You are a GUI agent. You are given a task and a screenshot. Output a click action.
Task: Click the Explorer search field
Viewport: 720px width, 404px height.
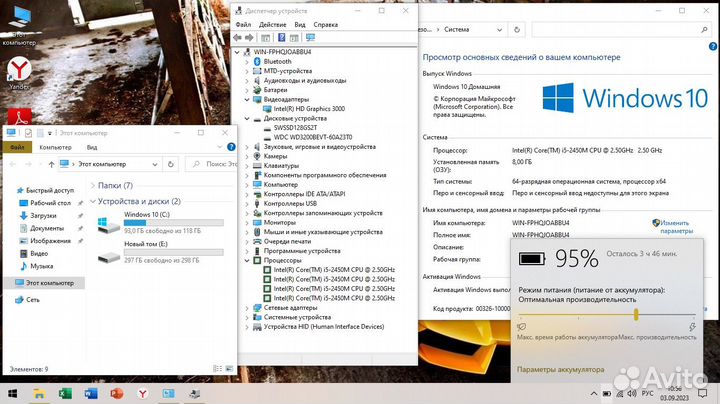coord(212,164)
